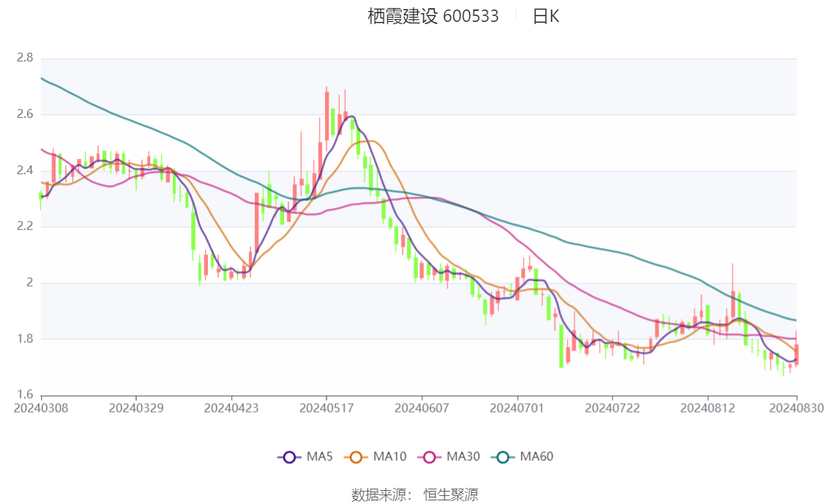This screenshot has width=830, height=504.
Task: Click the y-axis value 2.6
Action: click(25, 114)
